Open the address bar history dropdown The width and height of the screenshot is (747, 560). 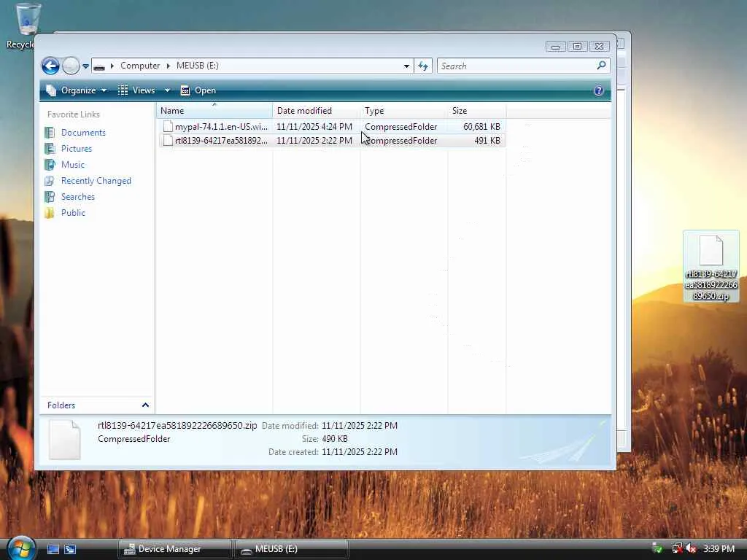406,66
